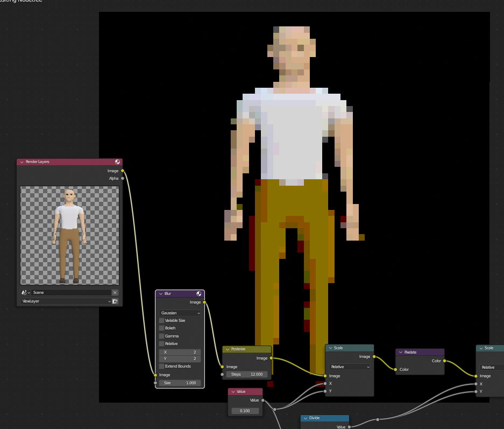Toggle preview icon on Render Layers node
504x429 pixels.
point(117,161)
